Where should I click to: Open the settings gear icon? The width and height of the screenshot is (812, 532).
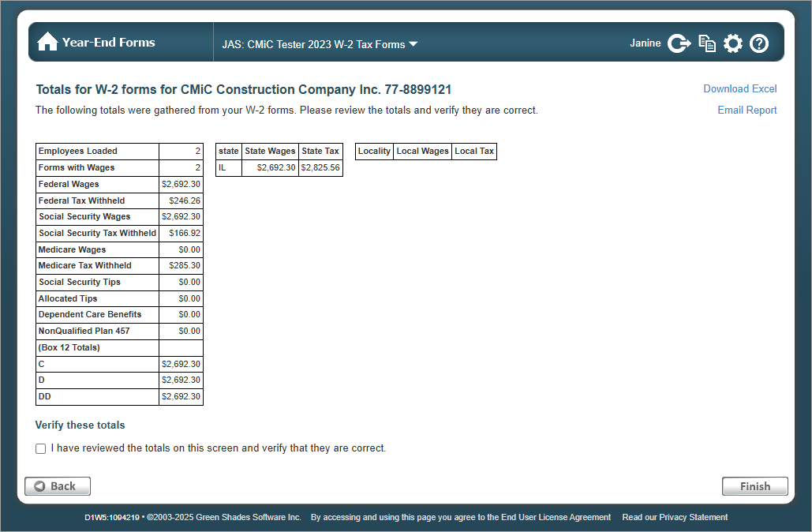pyautogui.click(x=733, y=43)
